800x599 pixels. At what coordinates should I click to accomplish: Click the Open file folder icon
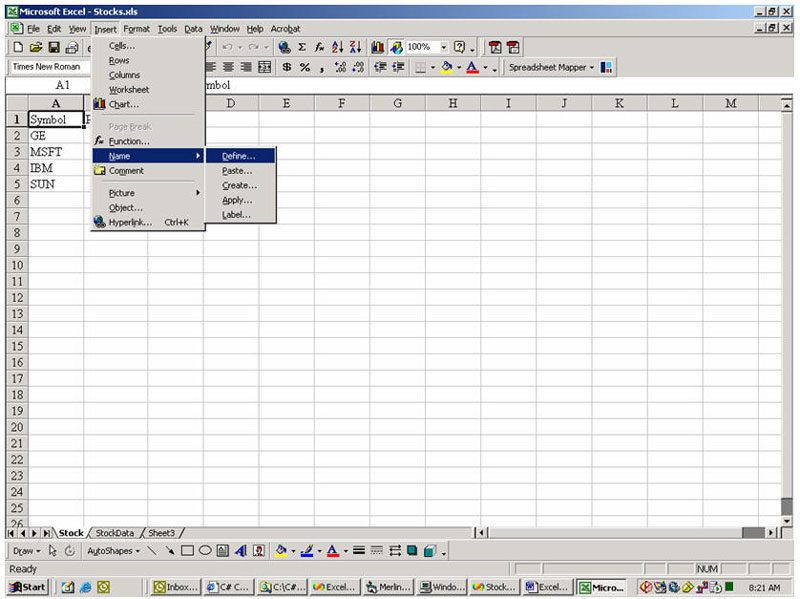point(36,47)
